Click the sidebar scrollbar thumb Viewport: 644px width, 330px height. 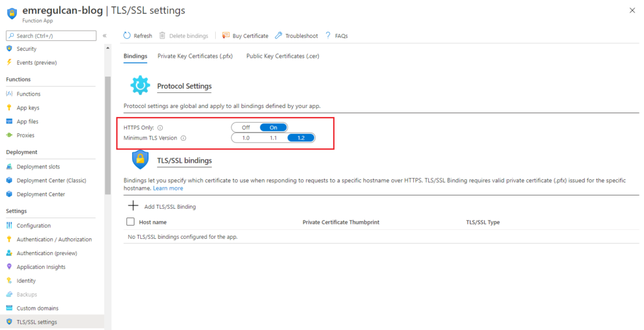pos(108,135)
